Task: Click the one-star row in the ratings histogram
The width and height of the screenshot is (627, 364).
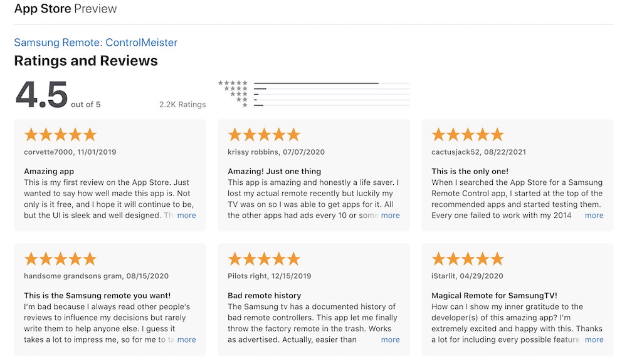Action: click(x=314, y=105)
